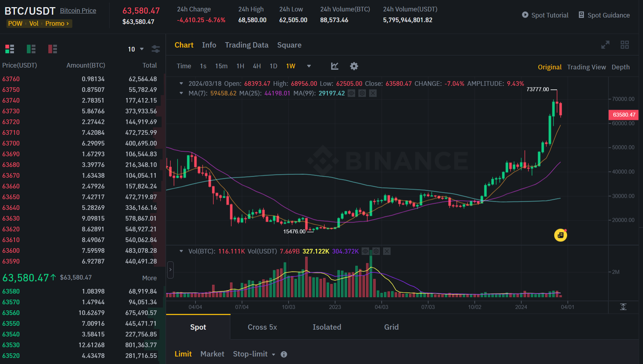
Task: Open the order book depth 10 dropdown
Action: click(x=136, y=49)
